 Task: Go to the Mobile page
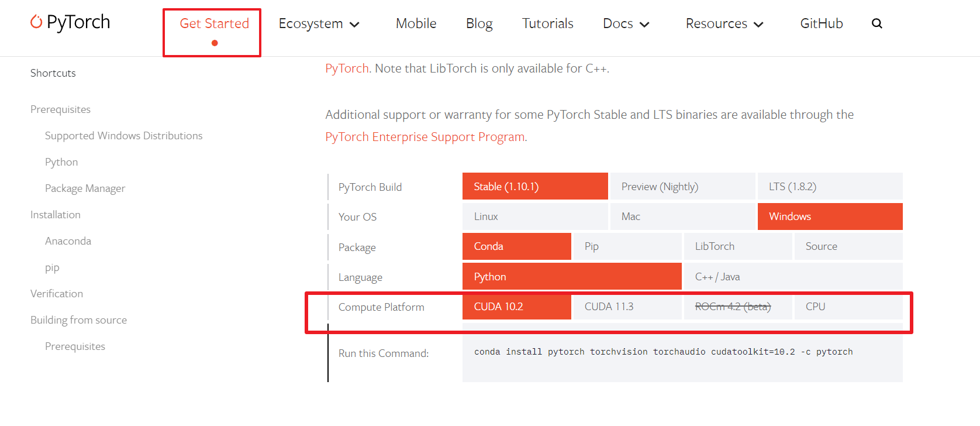click(416, 23)
